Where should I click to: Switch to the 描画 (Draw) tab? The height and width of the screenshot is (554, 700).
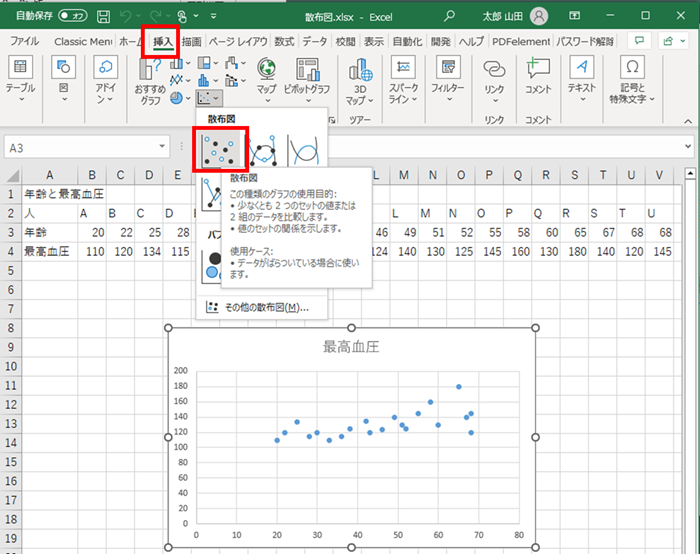tap(192, 42)
